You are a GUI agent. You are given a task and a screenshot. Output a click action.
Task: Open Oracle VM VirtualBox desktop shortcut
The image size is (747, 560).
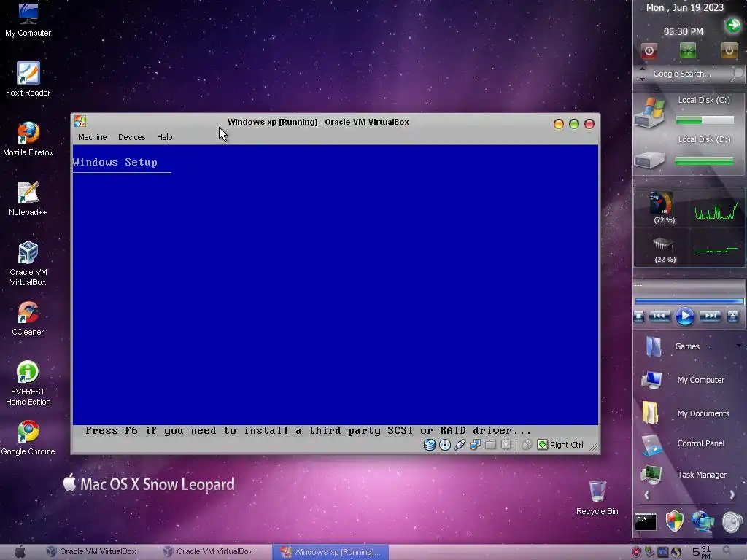pyautogui.click(x=28, y=263)
